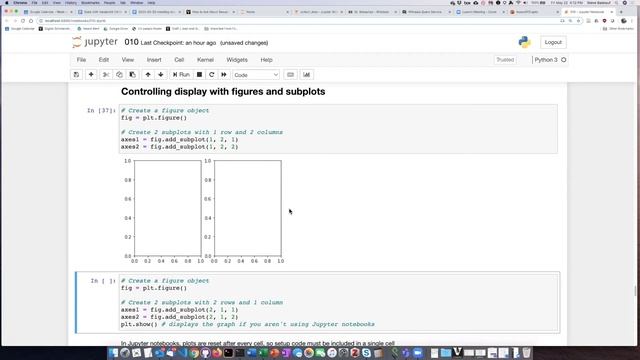640x360 pixels.
Task: Restart kernel and run all fast-forward icon
Action: (x=224, y=75)
